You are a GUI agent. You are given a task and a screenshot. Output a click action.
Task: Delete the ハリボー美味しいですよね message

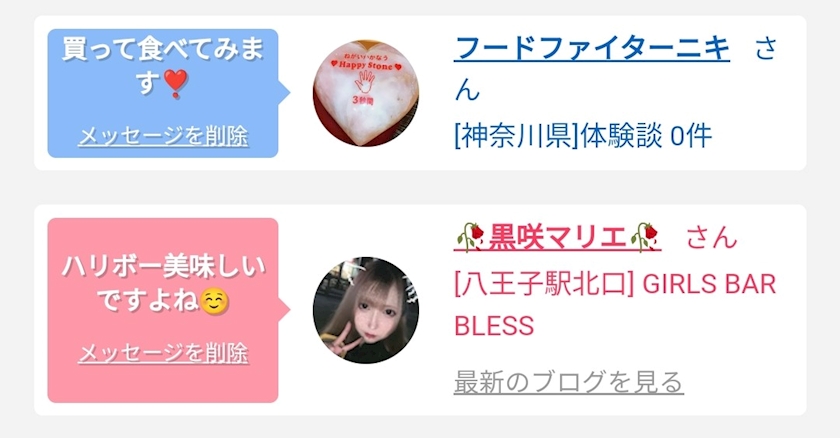pyautogui.click(x=163, y=353)
